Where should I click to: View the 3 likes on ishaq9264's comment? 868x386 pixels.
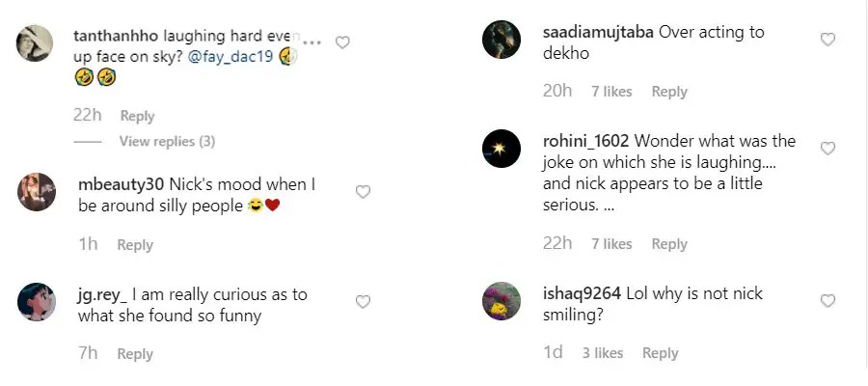[x=602, y=353]
